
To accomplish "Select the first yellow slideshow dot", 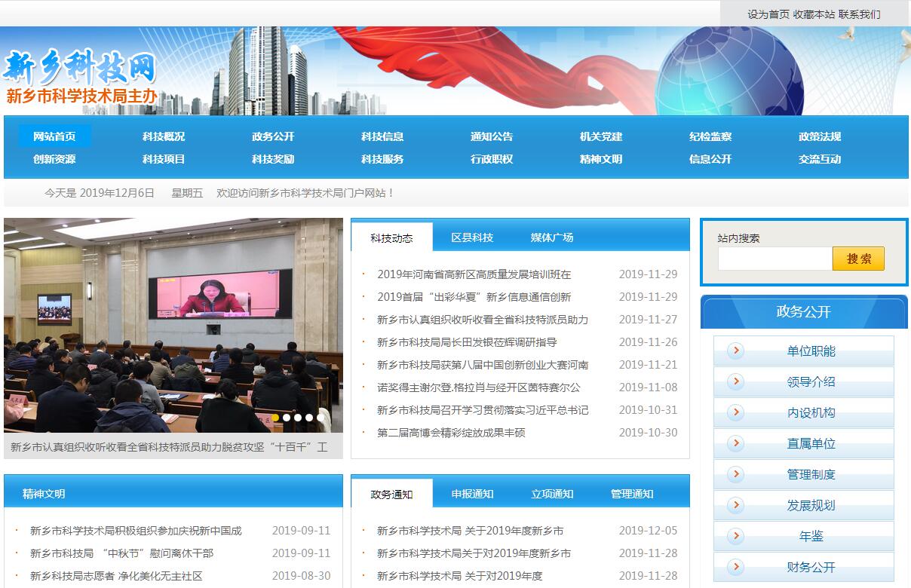I will point(275,418).
